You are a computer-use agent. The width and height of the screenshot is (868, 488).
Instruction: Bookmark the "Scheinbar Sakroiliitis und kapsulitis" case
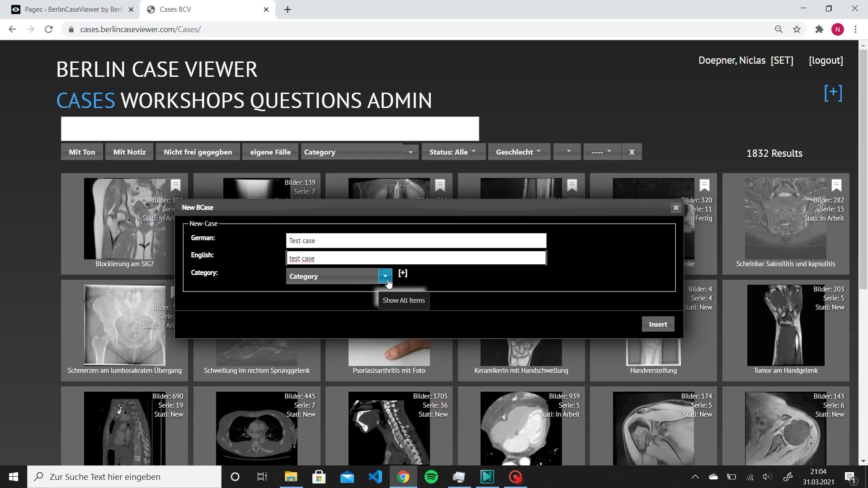(x=836, y=186)
